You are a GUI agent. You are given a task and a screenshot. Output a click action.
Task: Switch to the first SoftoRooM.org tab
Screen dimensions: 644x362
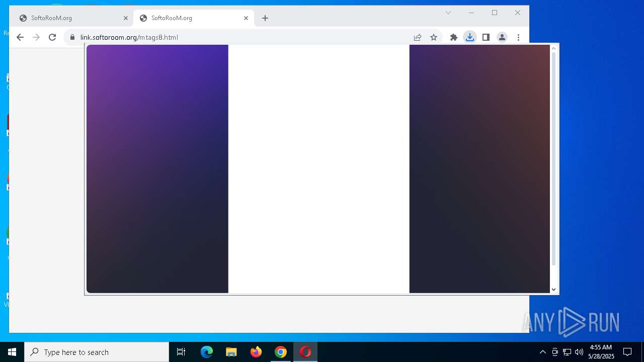point(73,18)
